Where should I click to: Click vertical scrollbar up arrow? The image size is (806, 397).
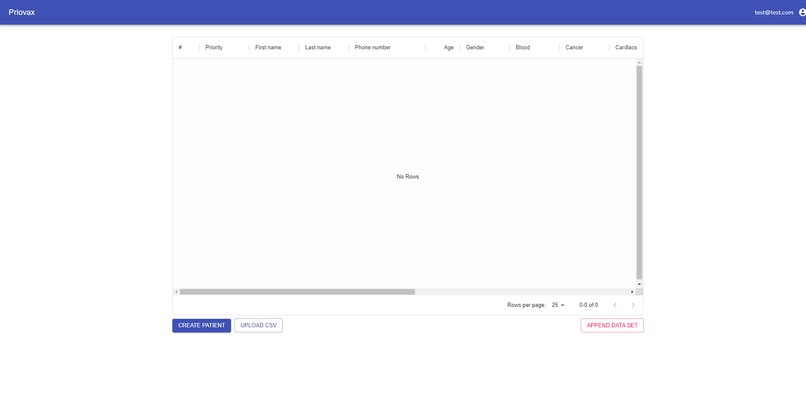coord(639,63)
